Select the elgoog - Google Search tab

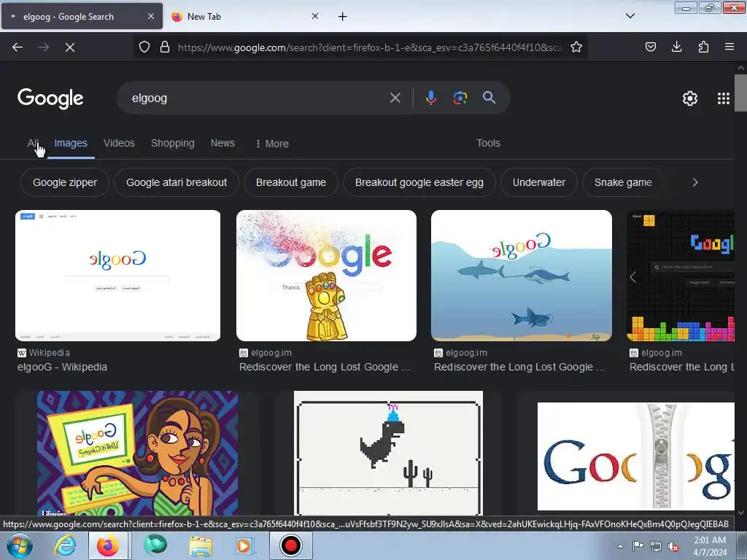82,17
